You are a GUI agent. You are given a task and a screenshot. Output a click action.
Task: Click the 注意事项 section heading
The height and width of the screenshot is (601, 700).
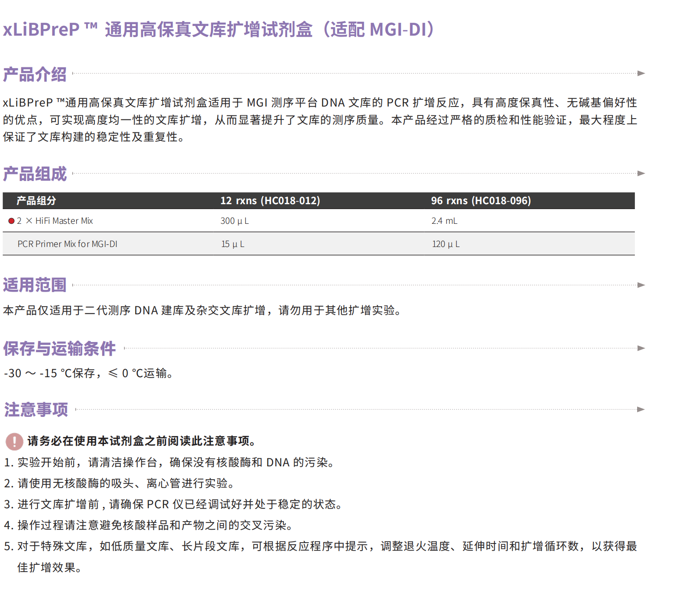click(x=36, y=410)
